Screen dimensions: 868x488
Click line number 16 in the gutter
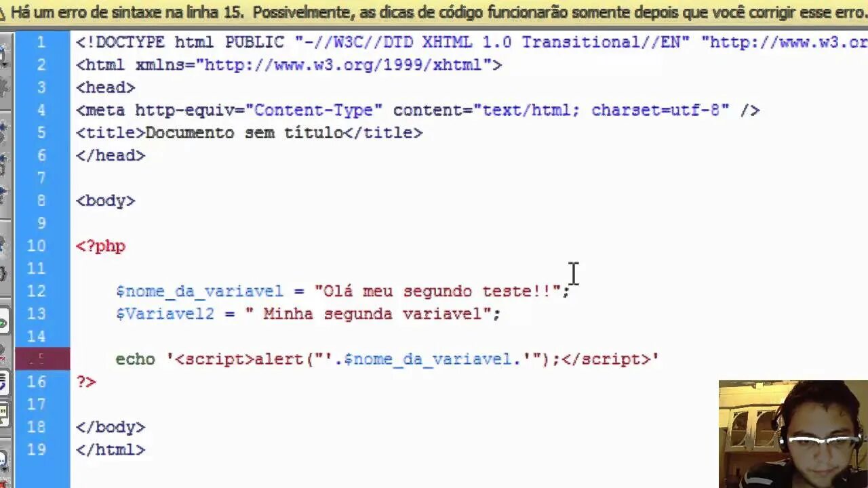pyautogui.click(x=37, y=382)
